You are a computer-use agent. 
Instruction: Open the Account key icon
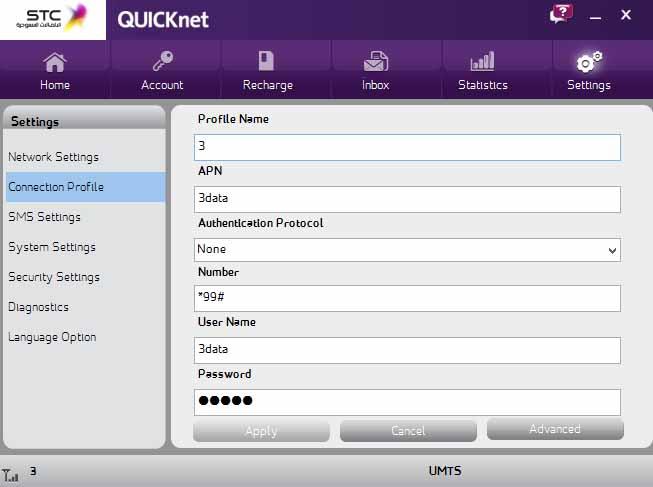pos(162,61)
